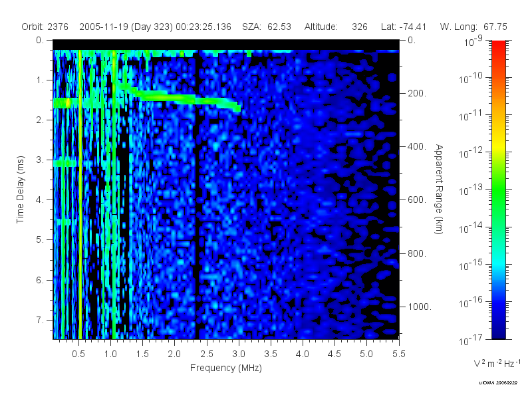Viewport: 532px width, 399px height.
Task: Click the red top of the color bar
Action: coord(498,47)
